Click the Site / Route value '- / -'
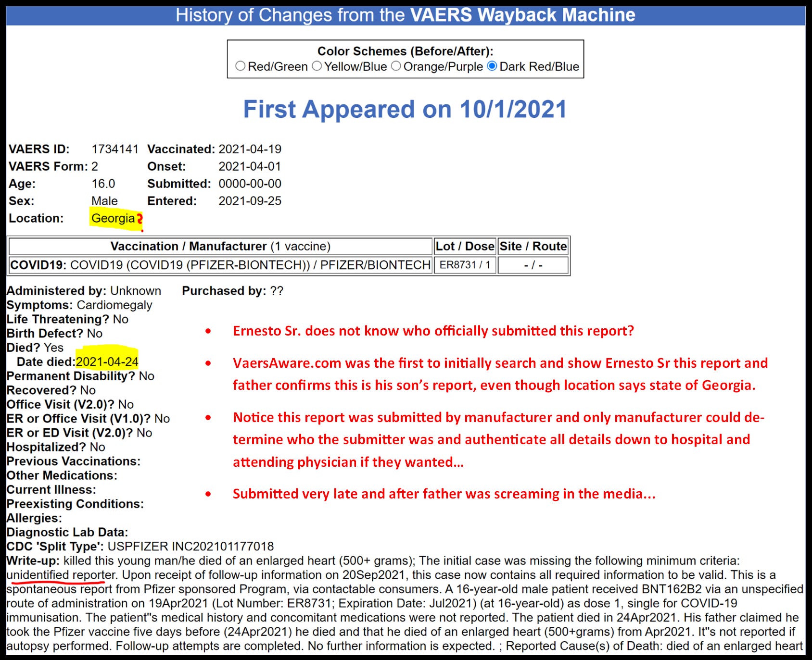The image size is (812, 660). pos(533,265)
